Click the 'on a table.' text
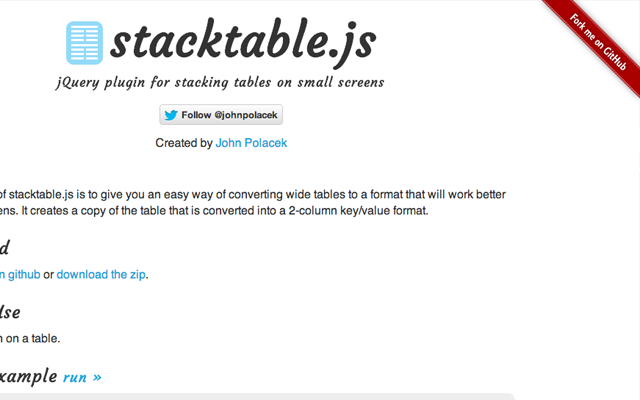This screenshot has height=400, width=640. point(30,338)
